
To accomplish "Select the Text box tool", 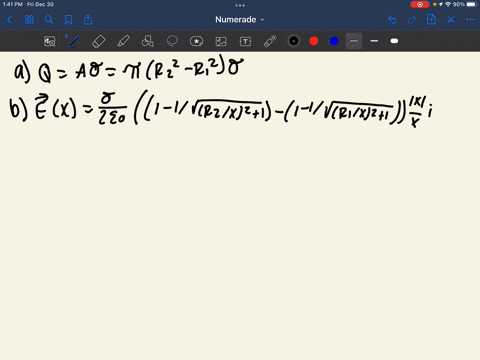I will [x=245, y=41].
